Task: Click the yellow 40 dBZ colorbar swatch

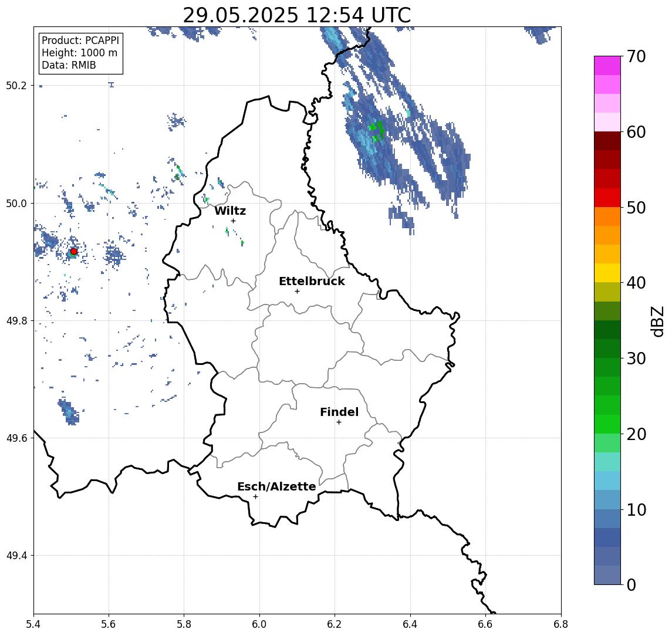Action: click(607, 273)
